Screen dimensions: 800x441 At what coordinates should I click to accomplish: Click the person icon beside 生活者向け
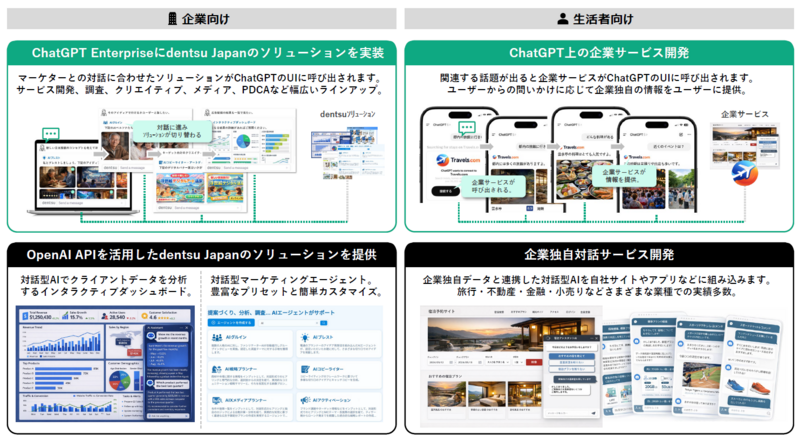click(x=560, y=16)
